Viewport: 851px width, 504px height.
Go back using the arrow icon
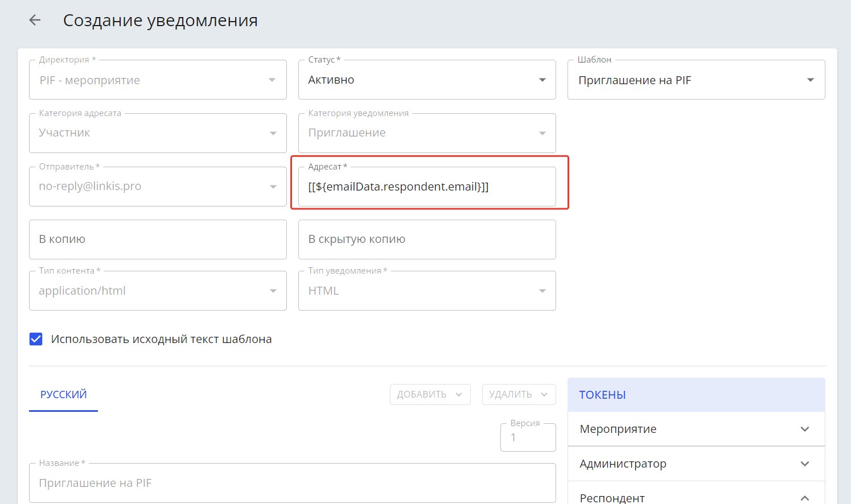click(35, 20)
